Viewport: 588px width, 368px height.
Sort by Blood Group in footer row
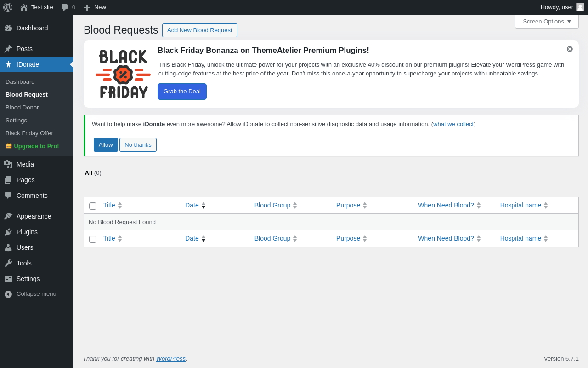coord(276,238)
